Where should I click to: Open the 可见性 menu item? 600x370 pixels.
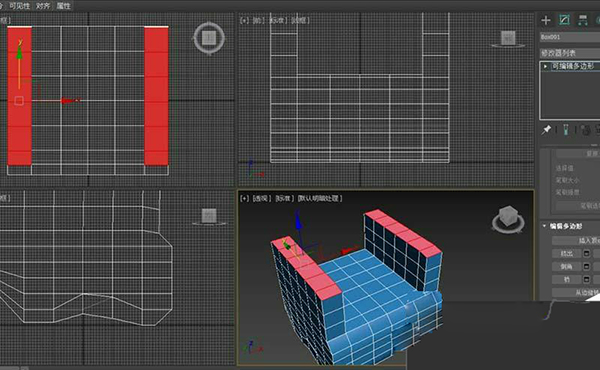click(19, 6)
